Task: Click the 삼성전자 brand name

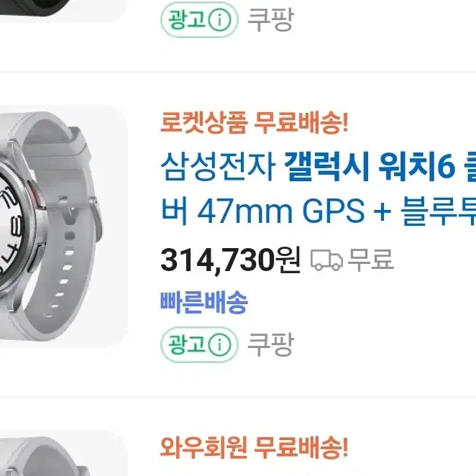Action: (x=218, y=167)
